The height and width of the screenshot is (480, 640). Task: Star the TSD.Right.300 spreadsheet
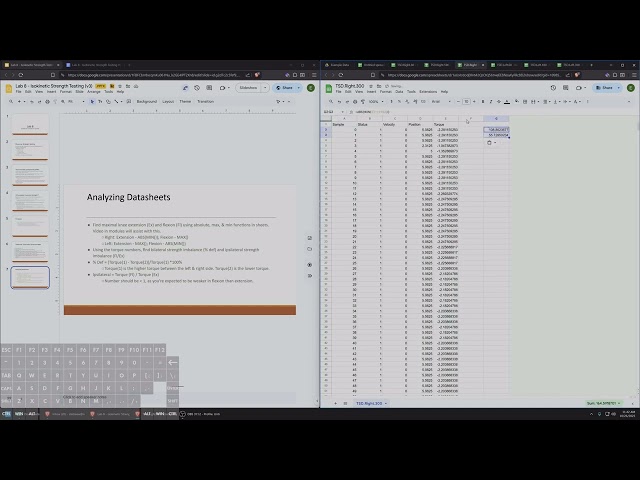(371, 86)
